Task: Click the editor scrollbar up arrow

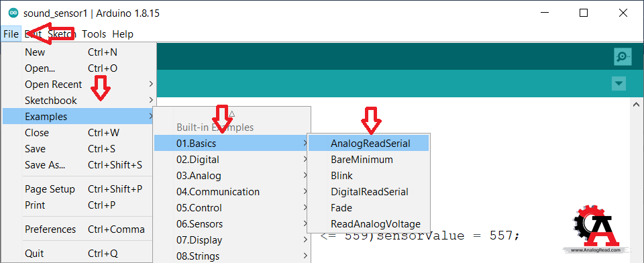Action: pos(637,105)
